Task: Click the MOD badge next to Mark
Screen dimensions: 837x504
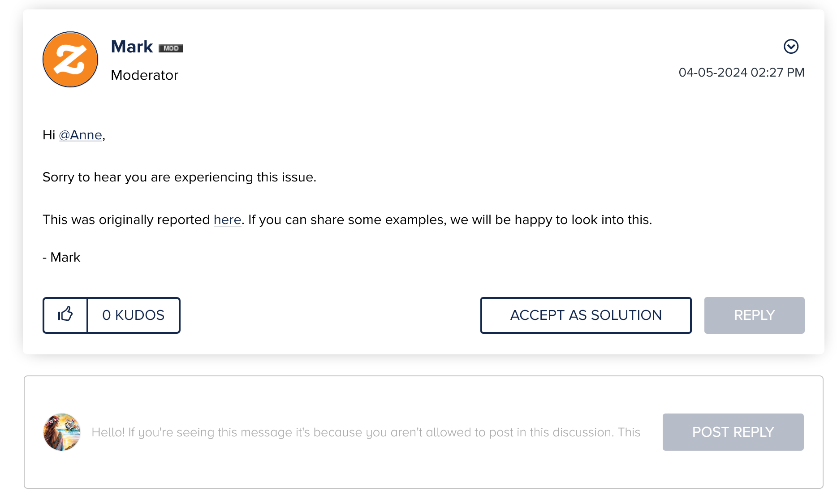Action: (171, 48)
